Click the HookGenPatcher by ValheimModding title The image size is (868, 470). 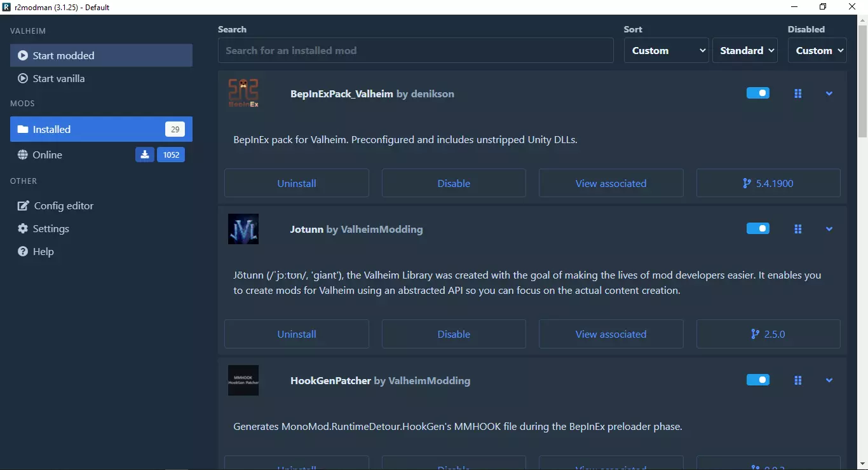(x=381, y=380)
